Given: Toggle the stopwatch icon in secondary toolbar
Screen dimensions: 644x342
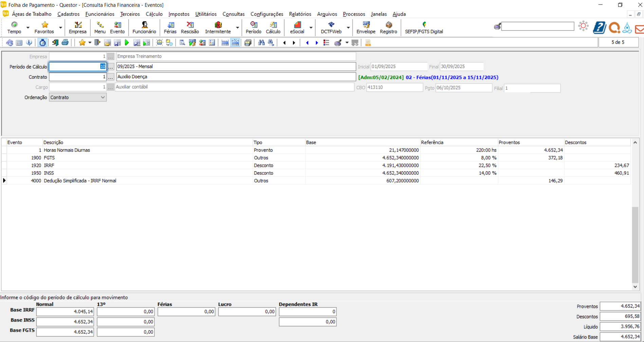Looking at the screenshot, I should (42, 42).
